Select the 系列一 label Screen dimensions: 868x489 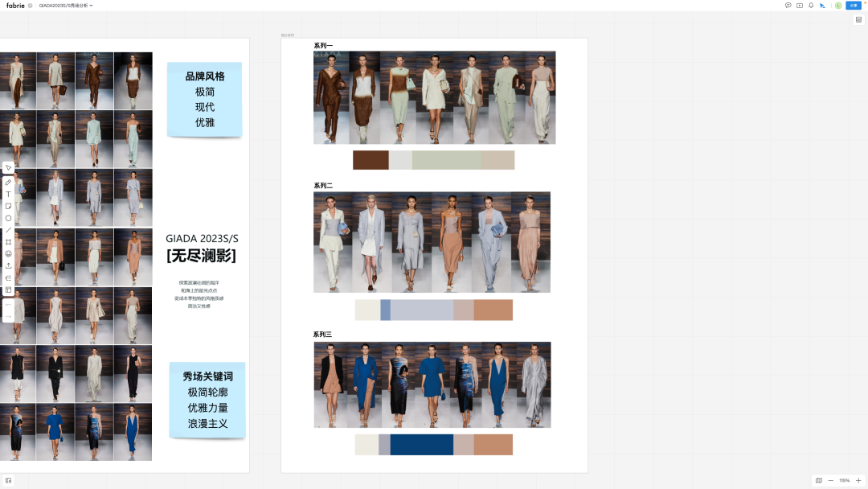(323, 46)
